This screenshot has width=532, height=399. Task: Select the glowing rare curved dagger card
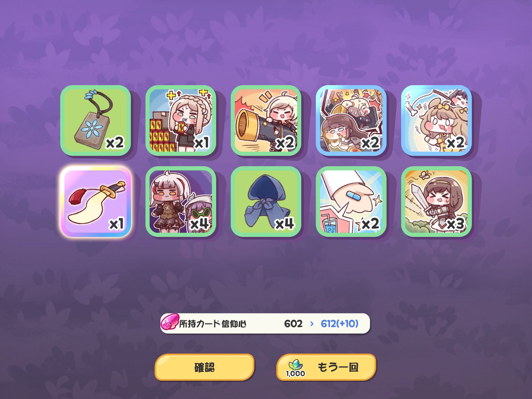click(95, 202)
